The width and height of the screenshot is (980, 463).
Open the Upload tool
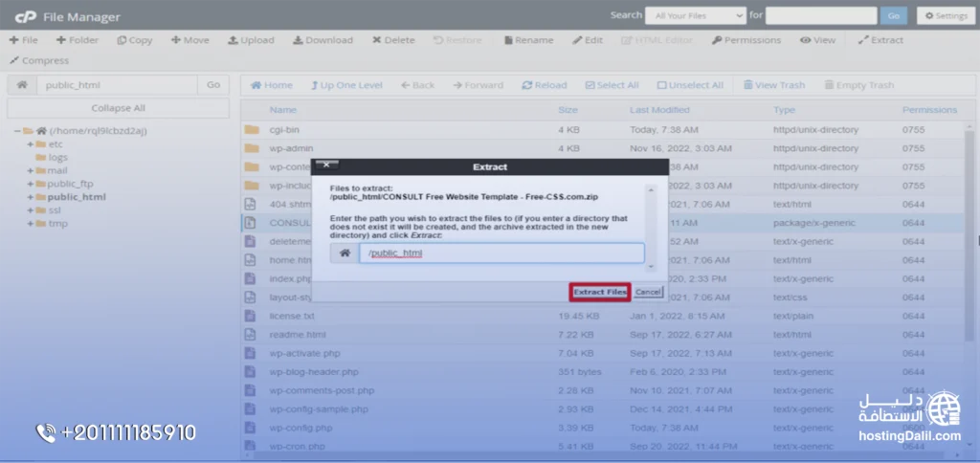tap(251, 40)
